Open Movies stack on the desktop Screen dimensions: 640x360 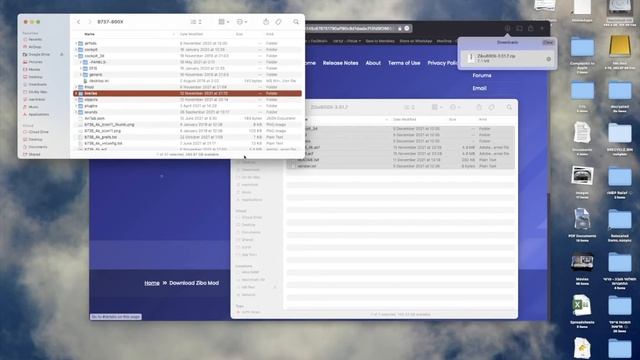click(x=582, y=268)
